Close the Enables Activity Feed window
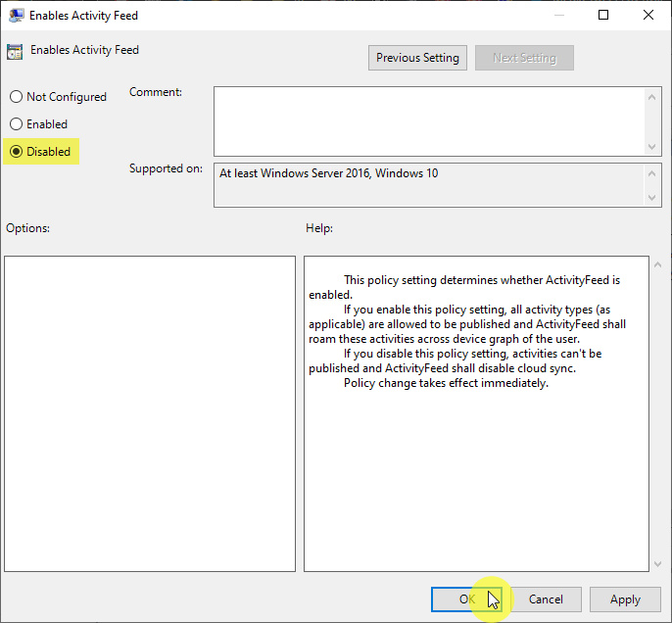Image resolution: width=672 pixels, height=623 pixels. (648, 16)
